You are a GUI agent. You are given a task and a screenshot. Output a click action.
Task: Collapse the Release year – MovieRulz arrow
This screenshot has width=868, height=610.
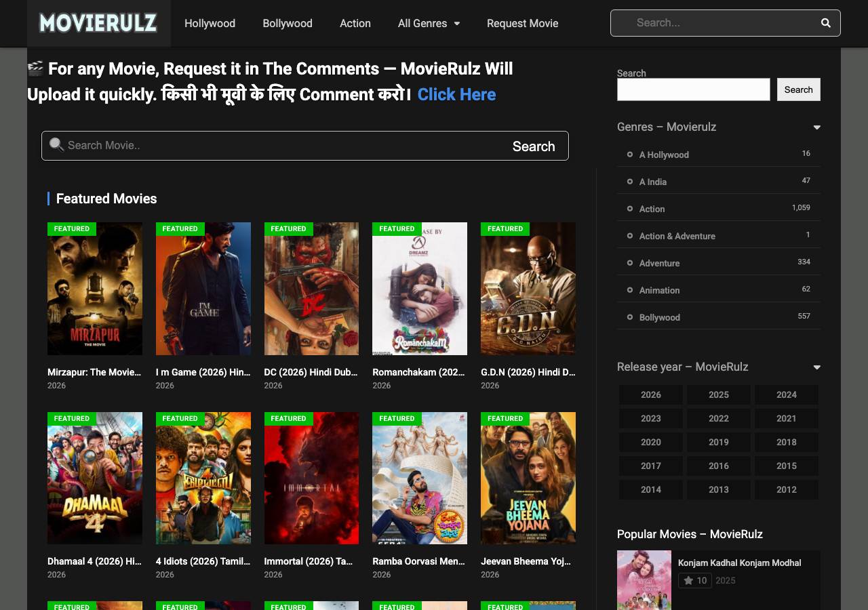816,367
